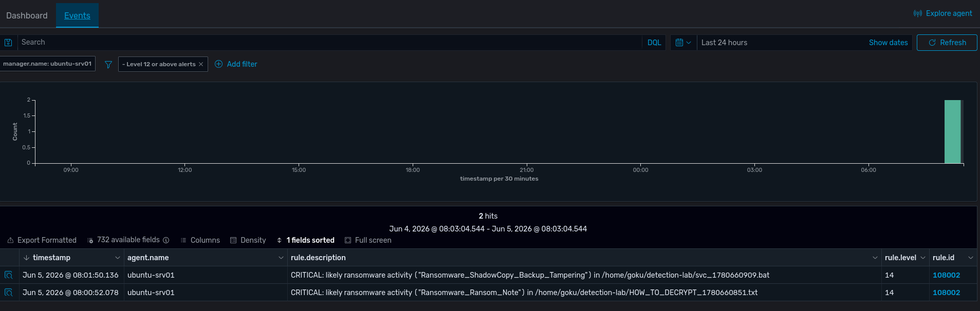Screen dimensions: 980x311
Task: Open the Explore agent link
Action: pos(942,13)
